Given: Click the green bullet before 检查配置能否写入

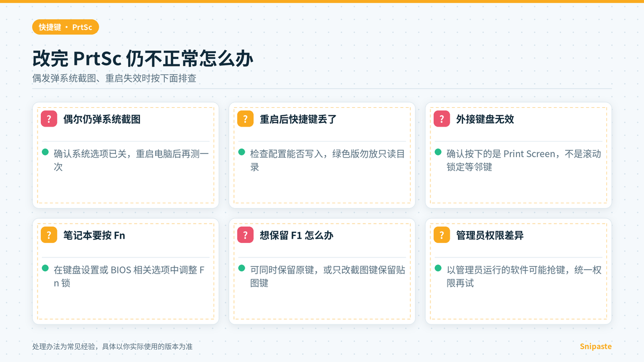Looking at the screenshot, I should pos(242,152).
